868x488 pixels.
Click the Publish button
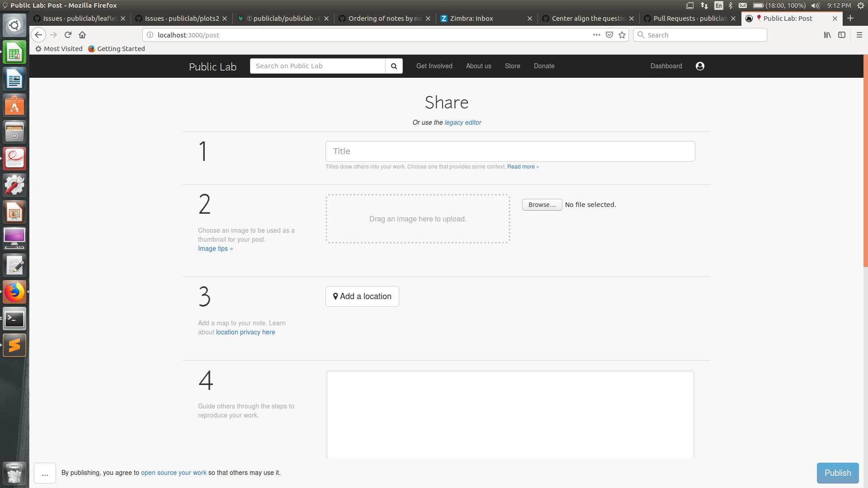(837, 473)
